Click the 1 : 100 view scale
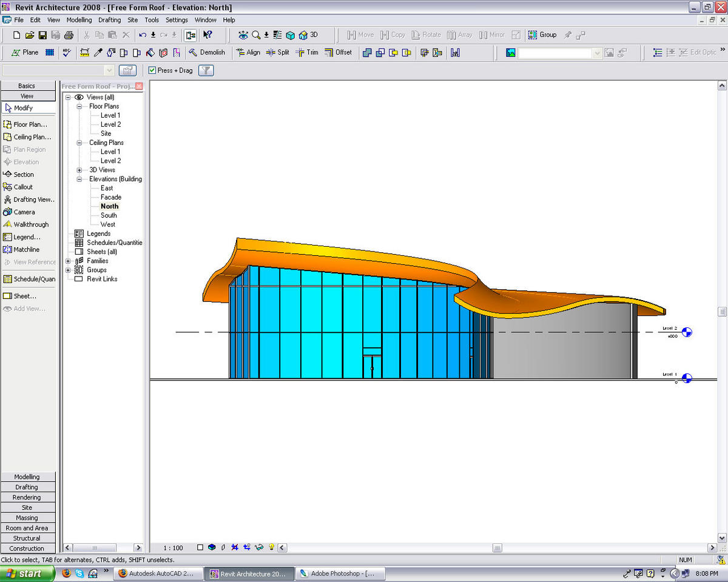The width and height of the screenshot is (728, 582). (x=173, y=548)
